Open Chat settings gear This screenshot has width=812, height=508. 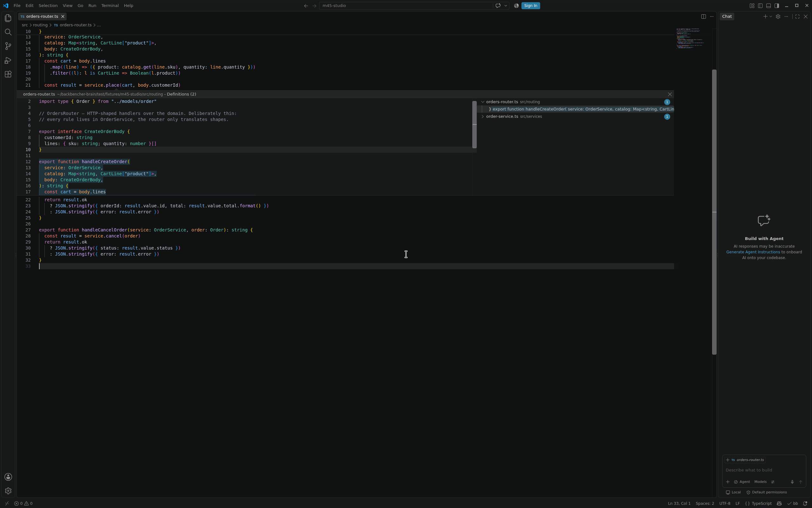coord(778,17)
